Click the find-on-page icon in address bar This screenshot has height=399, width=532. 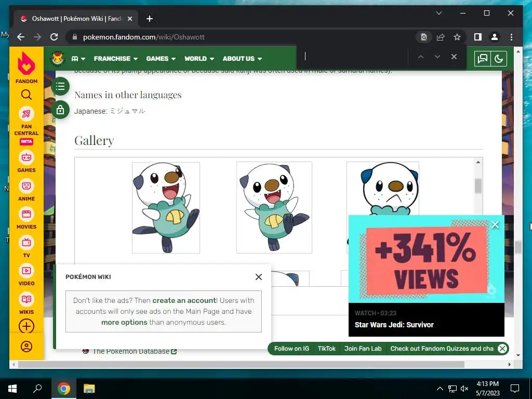[x=424, y=37]
